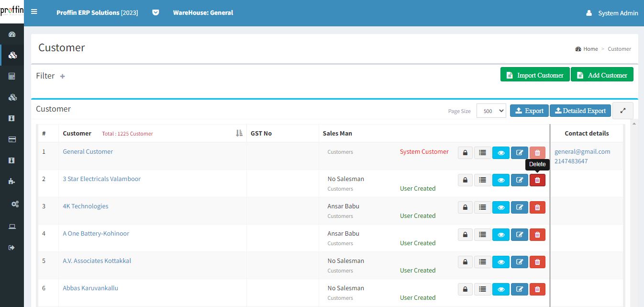Open the A.V. Associates Kottakkal link
644x307 pixels.
click(x=97, y=261)
